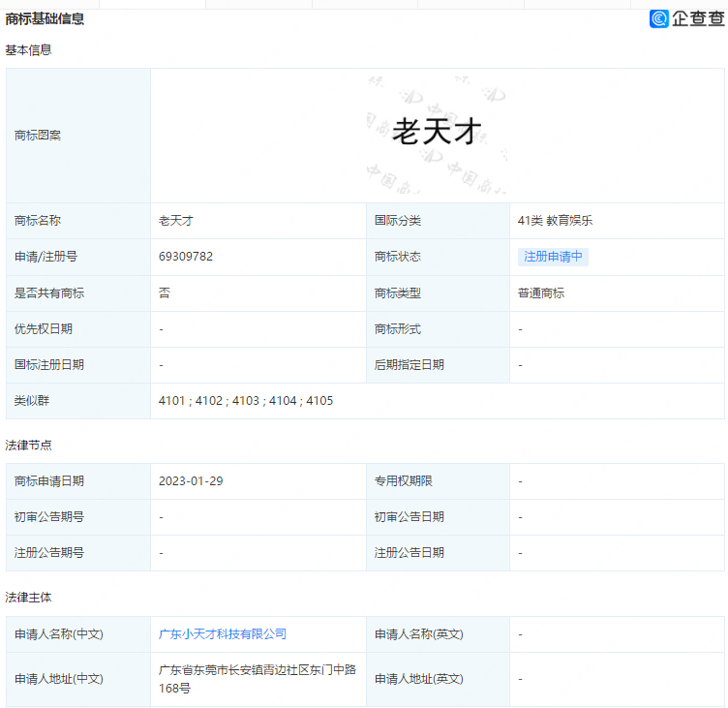The height and width of the screenshot is (708, 728).
Task: Click the 41类 教育娱乐 classification value
Action: pyautogui.click(x=556, y=221)
